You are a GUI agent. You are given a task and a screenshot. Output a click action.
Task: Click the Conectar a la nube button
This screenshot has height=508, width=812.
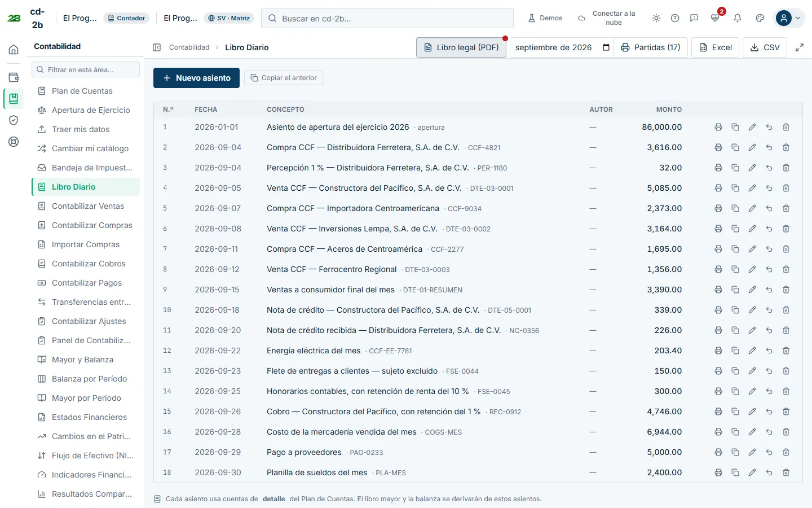607,18
